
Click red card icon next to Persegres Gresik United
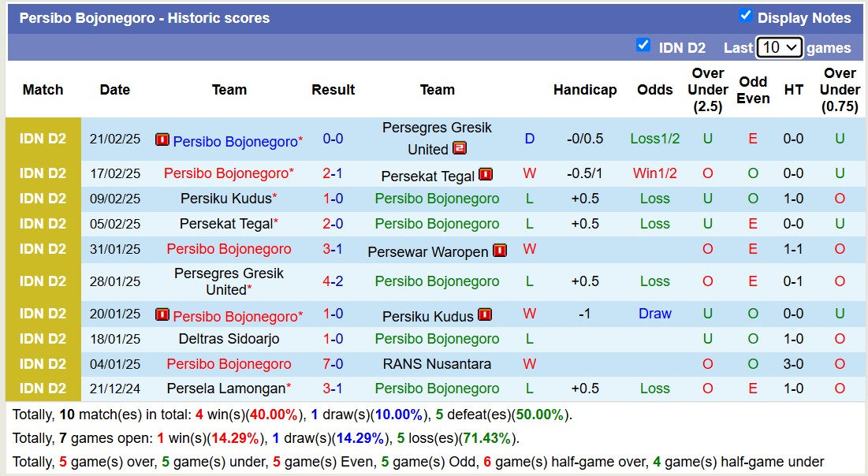(x=460, y=148)
